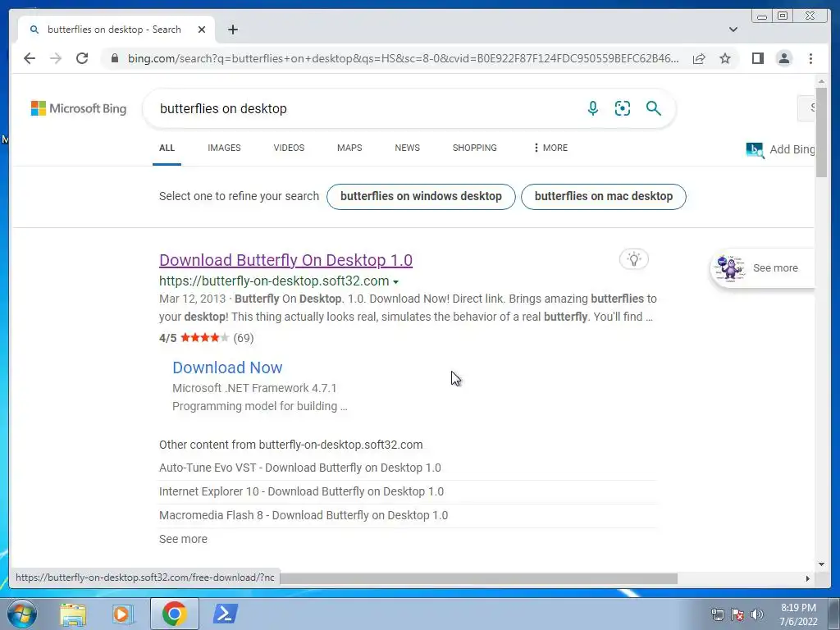
Task: Expand the soft32.com URL dropdown arrow
Action: click(x=395, y=282)
